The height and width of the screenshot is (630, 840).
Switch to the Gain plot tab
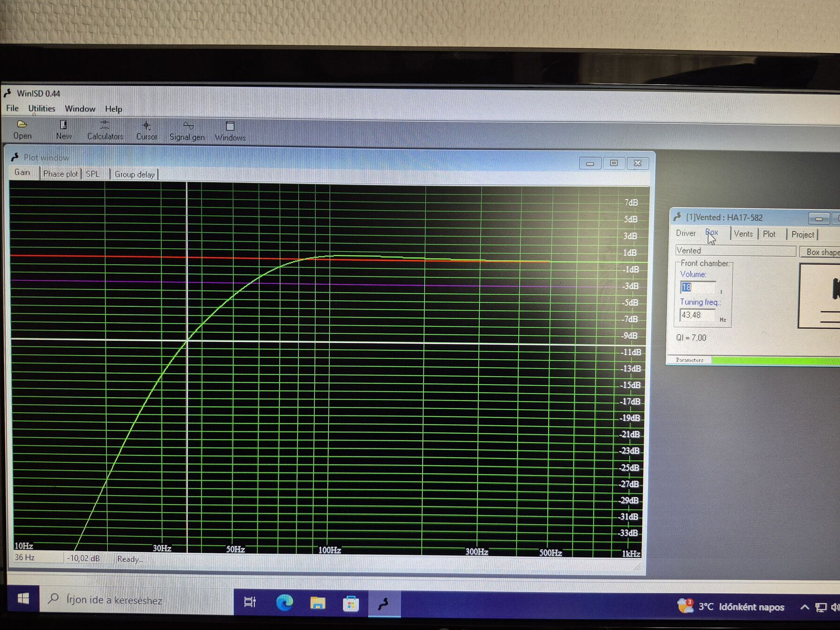[22, 172]
